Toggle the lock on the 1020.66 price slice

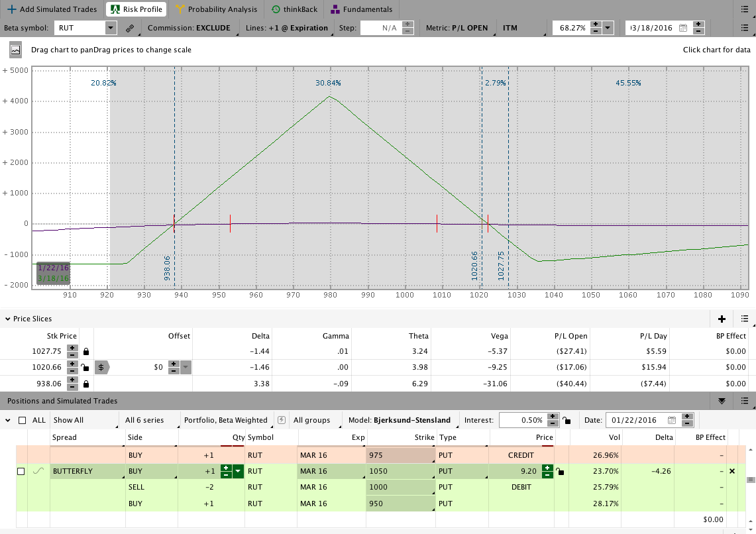85,367
